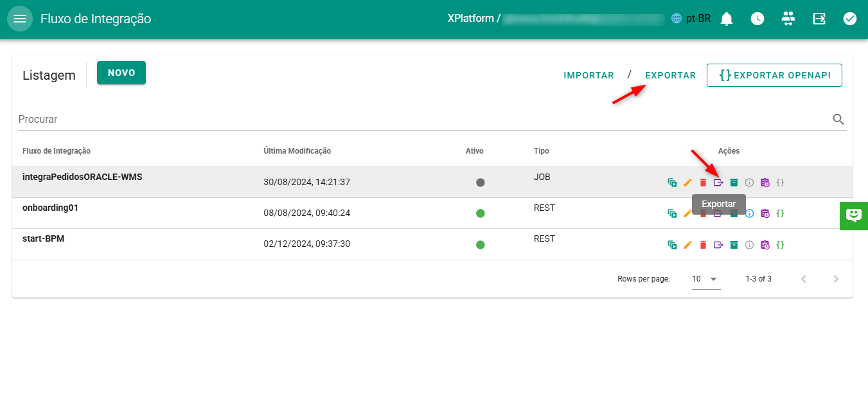
Task: Delete the integraPedidosORACLE-WMS flow
Action: (703, 183)
